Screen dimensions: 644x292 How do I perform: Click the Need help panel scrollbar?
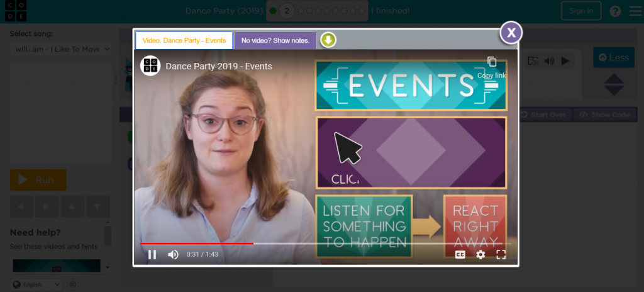tap(108, 235)
